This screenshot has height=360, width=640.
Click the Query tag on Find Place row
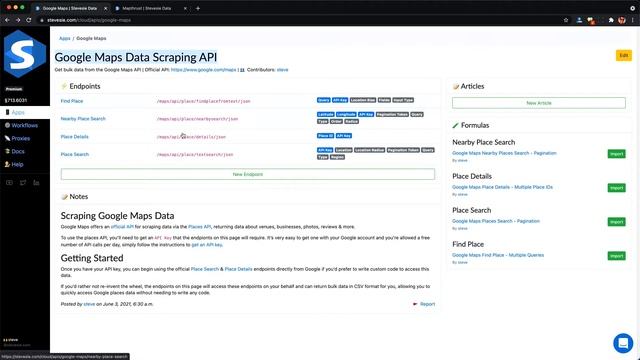click(x=323, y=100)
